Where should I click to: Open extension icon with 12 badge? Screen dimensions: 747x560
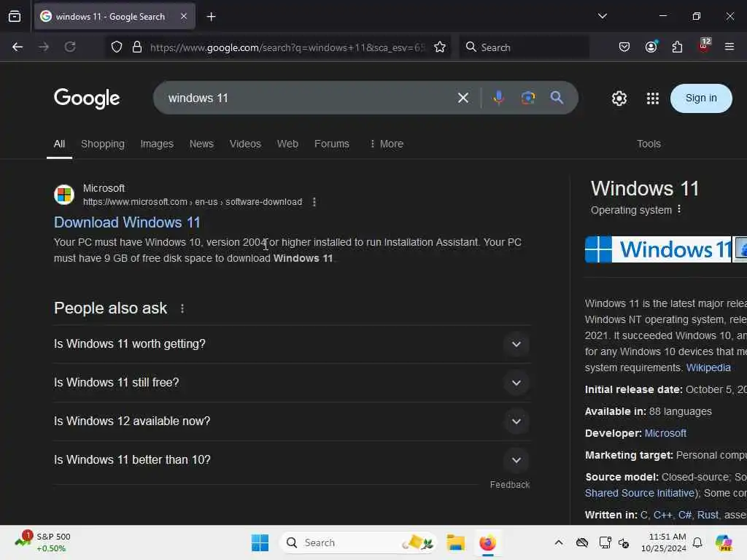[704, 46]
